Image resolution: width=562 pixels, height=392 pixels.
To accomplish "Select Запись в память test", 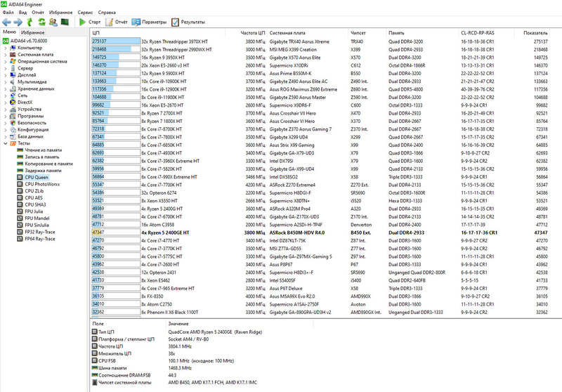I will tap(38, 157).
